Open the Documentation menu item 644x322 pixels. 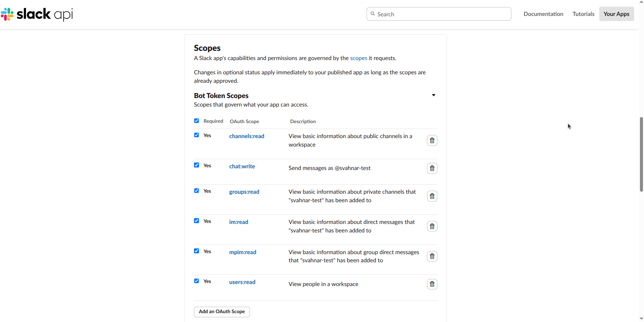point(543,14)
